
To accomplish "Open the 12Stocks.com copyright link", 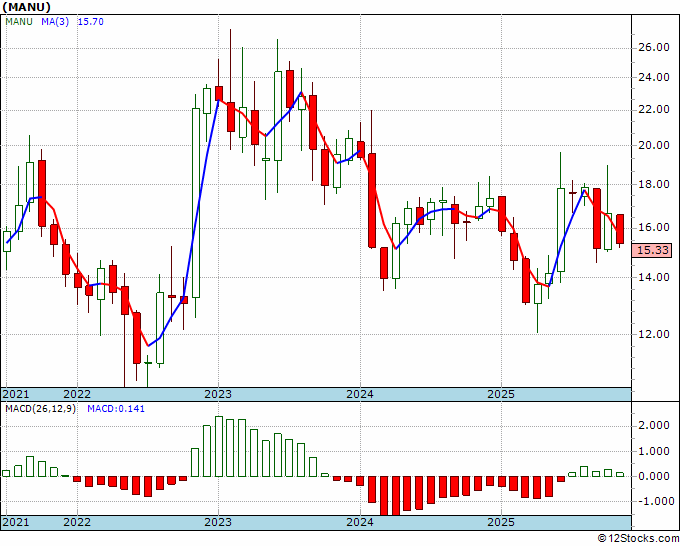I will click(x=638, y=538).
